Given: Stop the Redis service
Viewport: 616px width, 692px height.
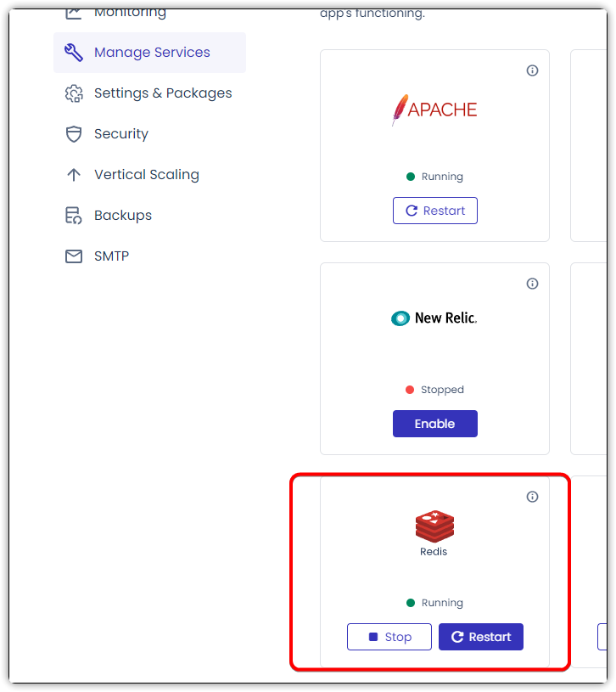Looking at the screenshot, I should 389,637.
